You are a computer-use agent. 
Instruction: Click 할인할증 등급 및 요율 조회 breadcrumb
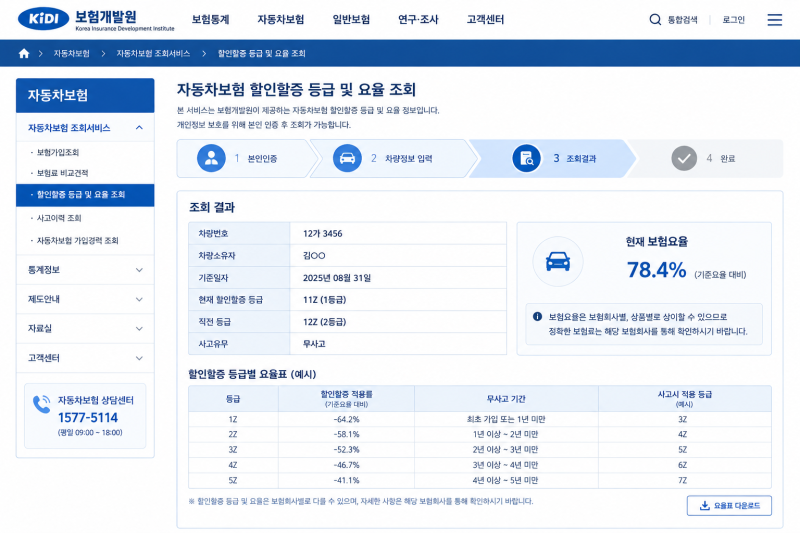click(x=261, y=54)
